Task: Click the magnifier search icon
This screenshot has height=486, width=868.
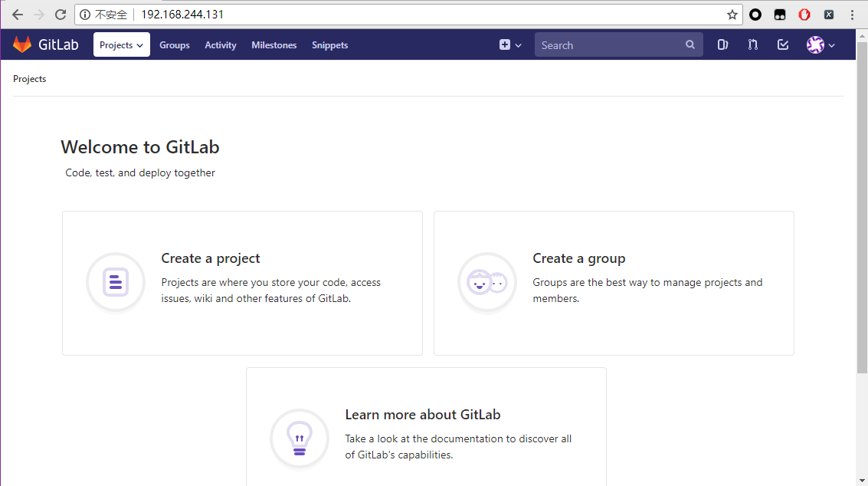Action: pyautogui.click(x=689, y=45)
